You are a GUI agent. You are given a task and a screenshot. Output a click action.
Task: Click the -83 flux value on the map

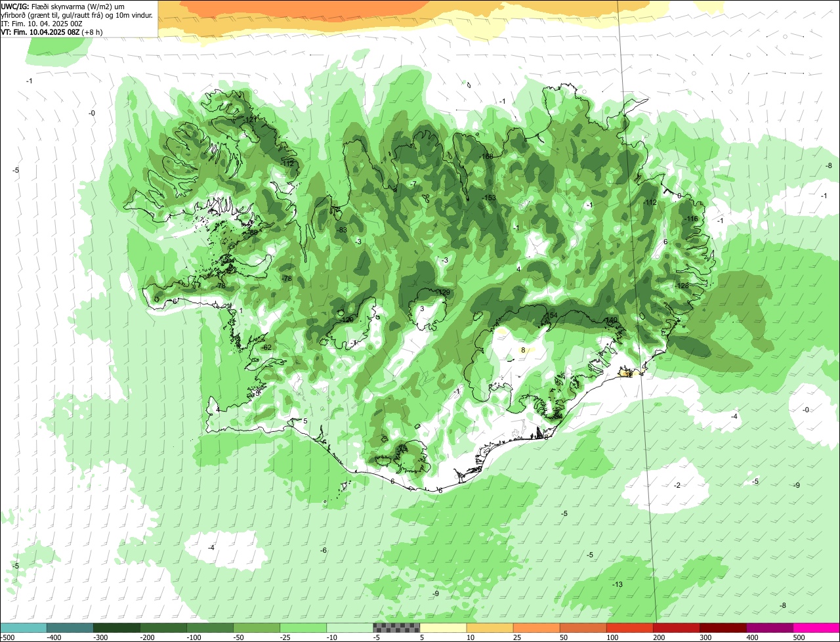point(341,230)
